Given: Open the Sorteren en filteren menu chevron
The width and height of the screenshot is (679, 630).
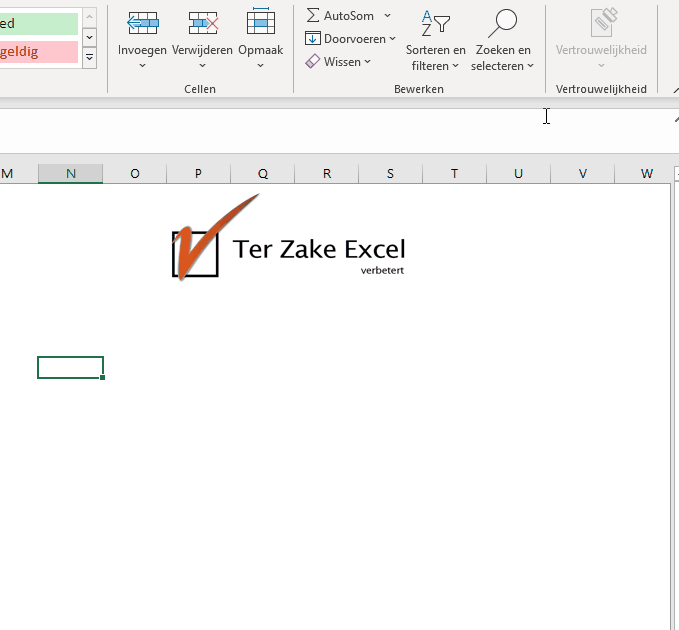Looking at the screenshot, I should point(456,66).
